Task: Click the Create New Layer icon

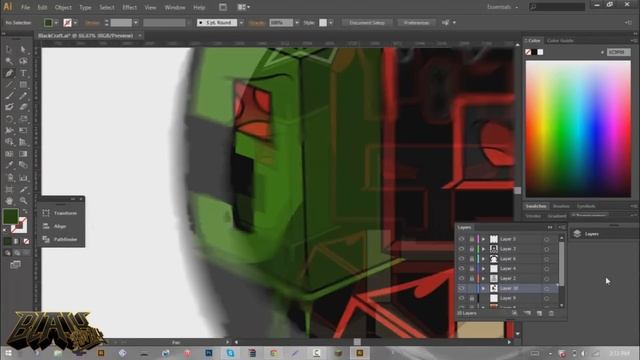Action: [539, 313]
